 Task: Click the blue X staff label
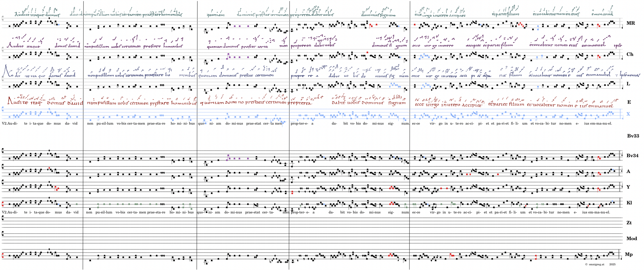point(628,114)
